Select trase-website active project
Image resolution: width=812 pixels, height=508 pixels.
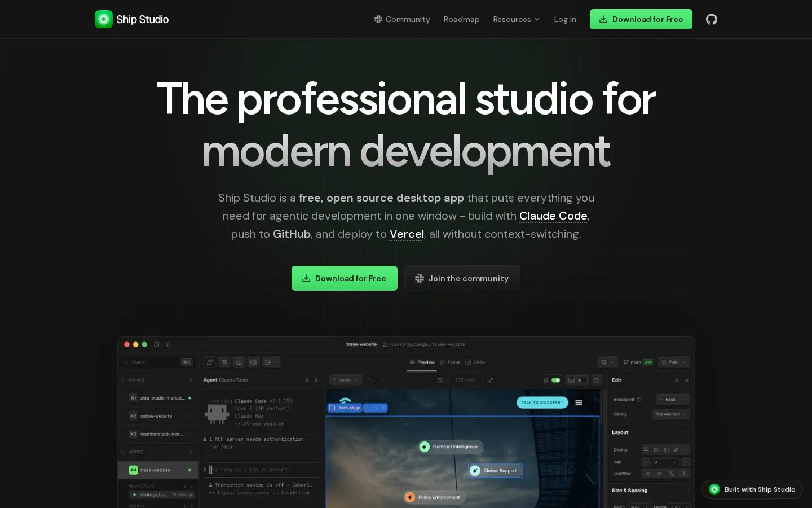pos(158,470)
